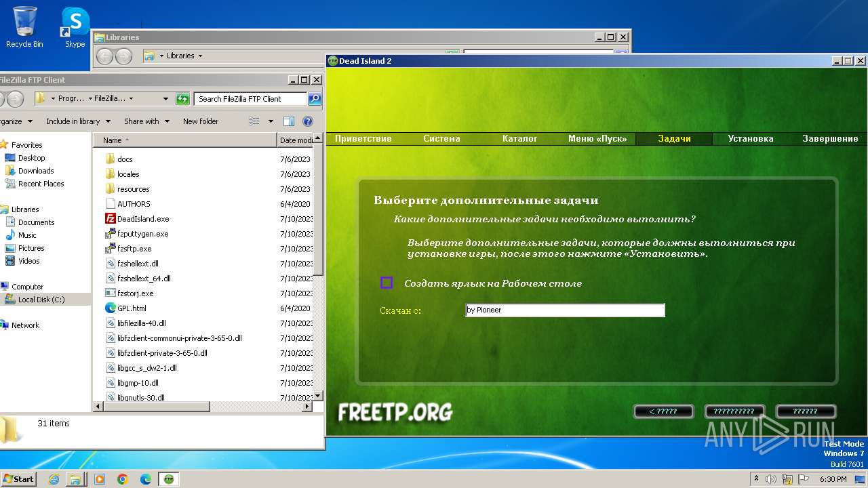Open Pictures library in navigation pane

point(31,248)
